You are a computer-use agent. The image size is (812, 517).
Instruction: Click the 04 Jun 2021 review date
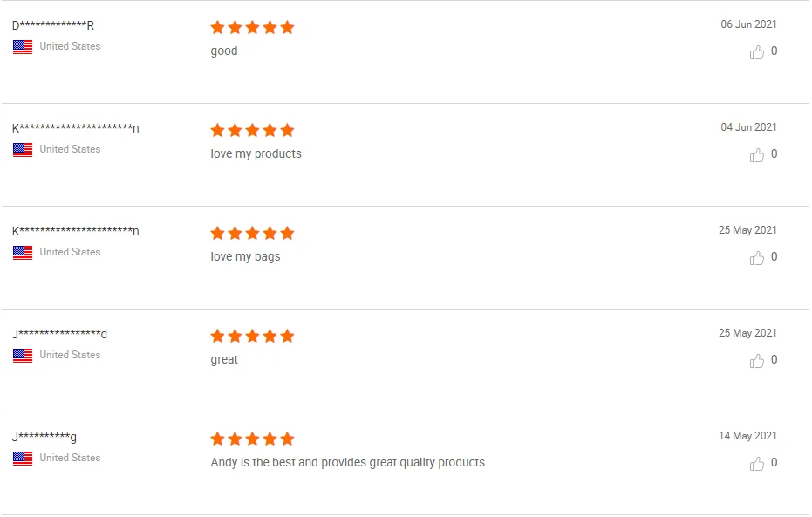[x=748, y=127]
